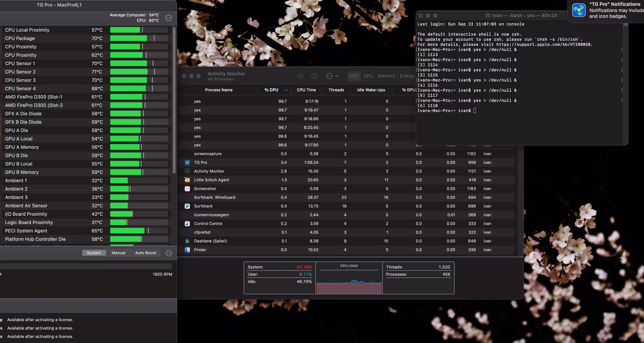
Task: Select Manual fan control mode
Action: pyautogui.click(x=119, y=253)
